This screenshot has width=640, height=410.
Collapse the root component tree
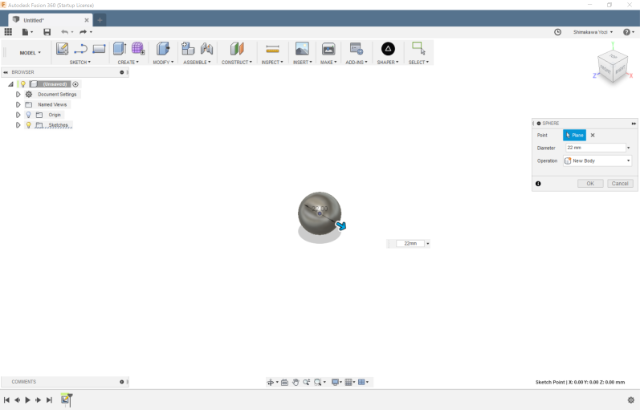tap(11, 84)
